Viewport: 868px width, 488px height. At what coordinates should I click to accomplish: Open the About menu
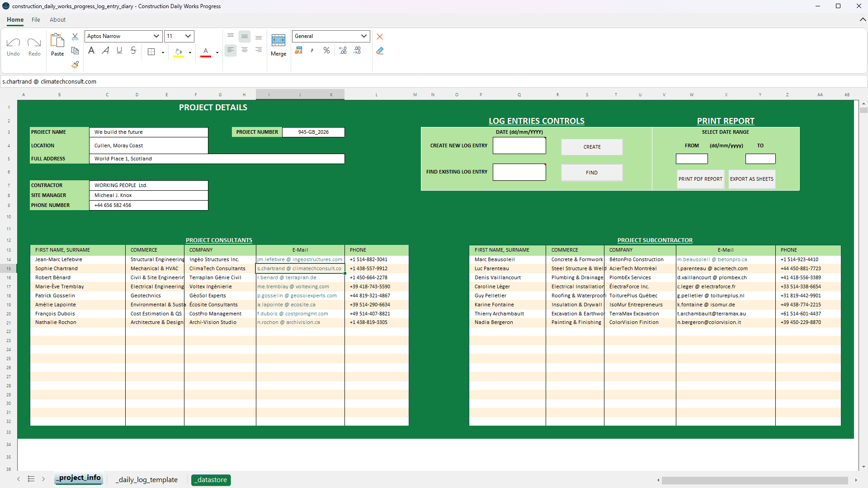(57, 20)
